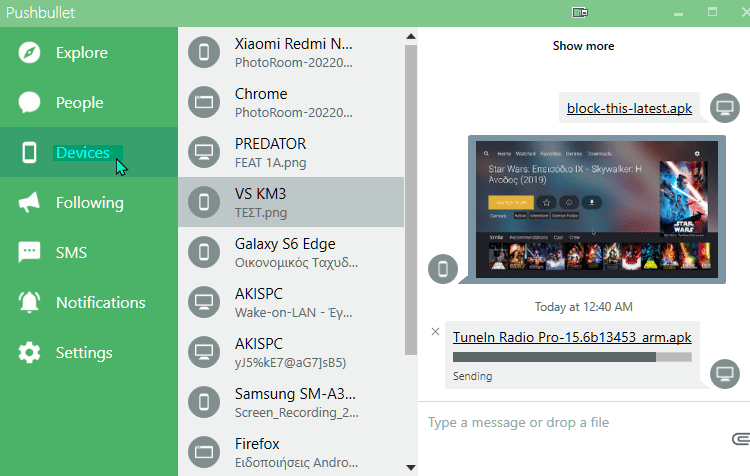Click browser icon beside Chrome device
Viewport: 750px width, 476px height.
pyautogui.click(x=204, y=102)
